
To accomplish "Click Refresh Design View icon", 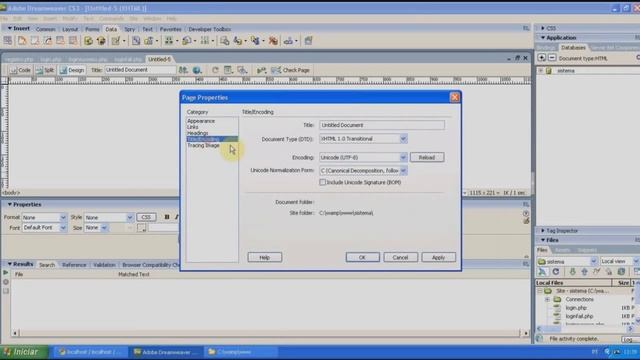I will (x=215, y=70).
